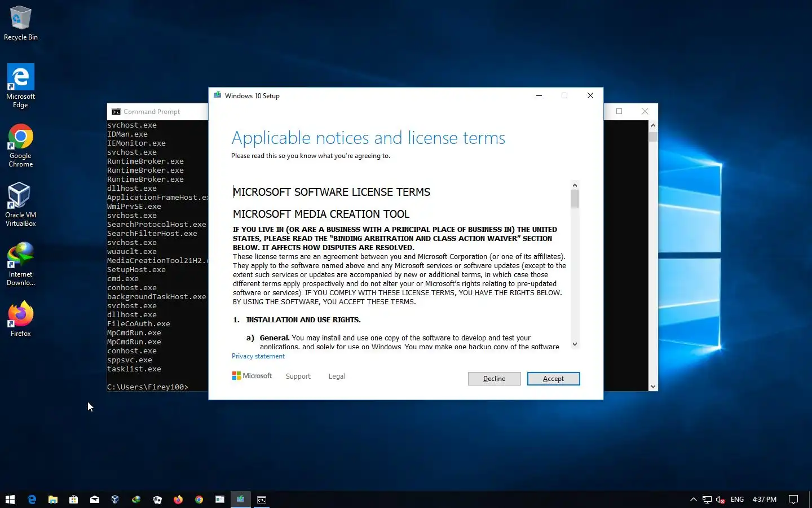The height and width of the screenshot is (508, 812).
Task: Click SearchFilterHost.exe in Command Prompt output
Action: (152, 233)
